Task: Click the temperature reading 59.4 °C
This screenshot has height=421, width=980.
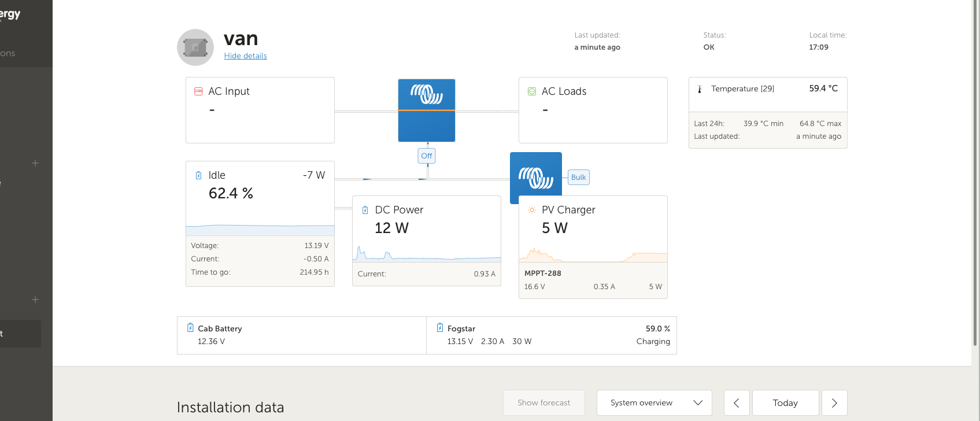Action: [x=823, y=88]
